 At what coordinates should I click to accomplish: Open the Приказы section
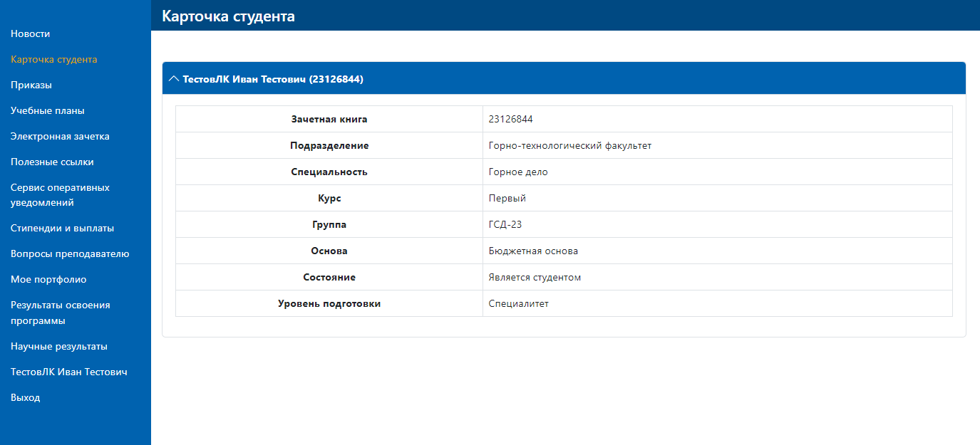click(31, 85)
